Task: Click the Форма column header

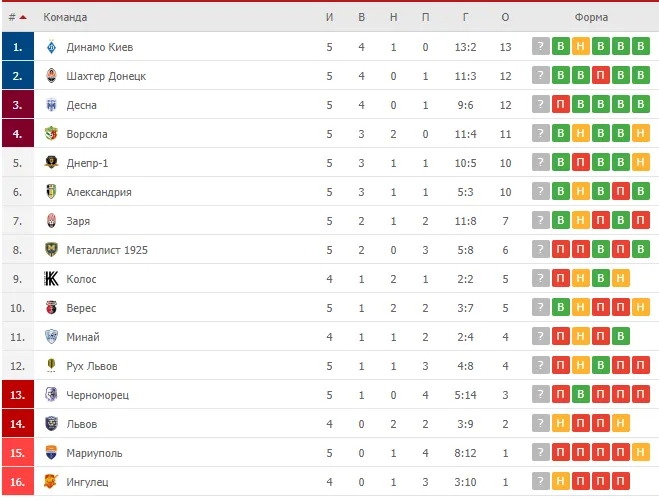Action: (591, 17)
